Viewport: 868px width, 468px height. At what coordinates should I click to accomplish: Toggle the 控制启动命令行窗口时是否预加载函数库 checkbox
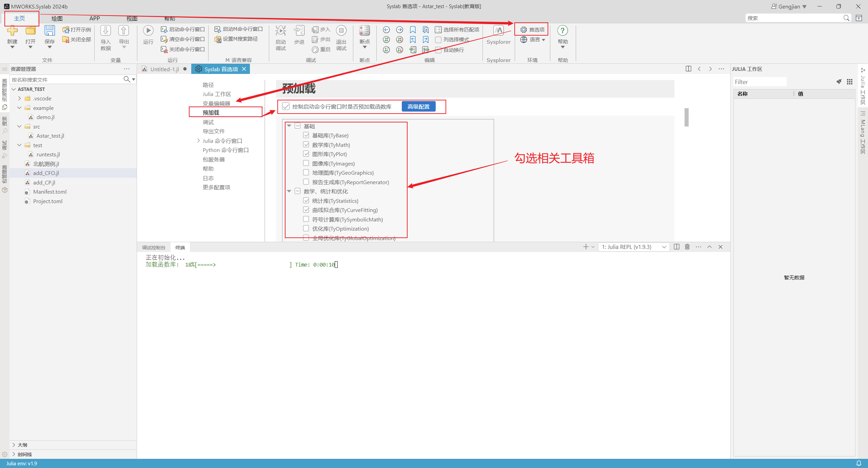pyautogui.click(x=286, y=106)
